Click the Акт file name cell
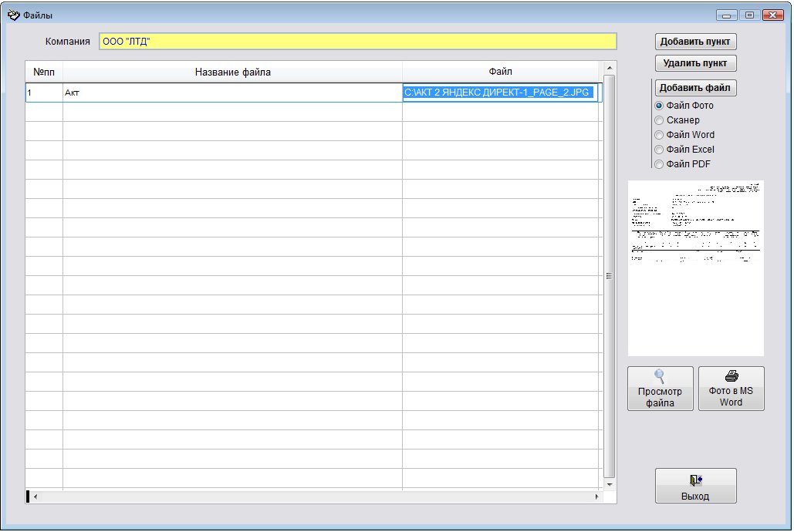 coord(232,93)
